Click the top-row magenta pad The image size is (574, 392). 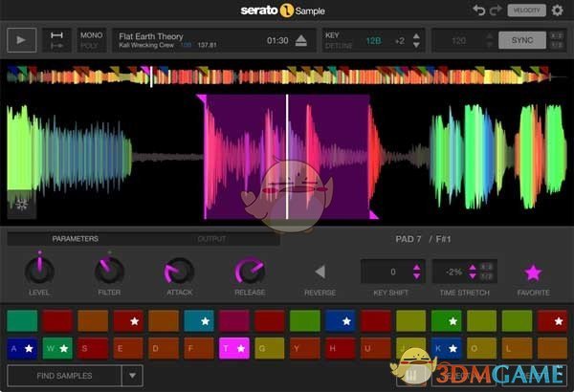tap(234, 321)
